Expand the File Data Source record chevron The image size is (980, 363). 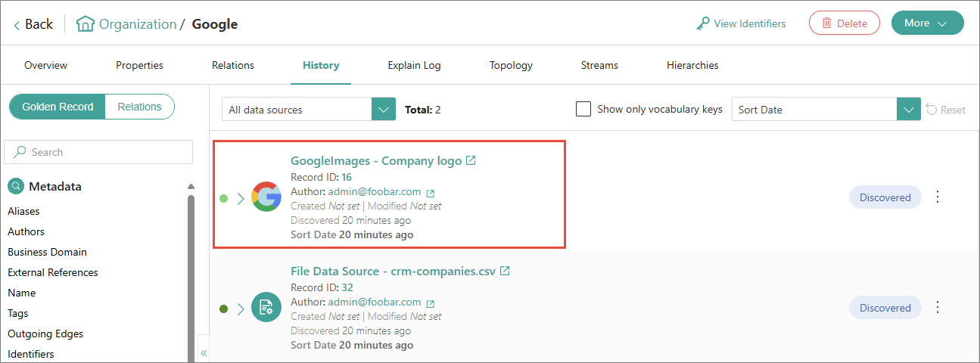tap(241, 309)
